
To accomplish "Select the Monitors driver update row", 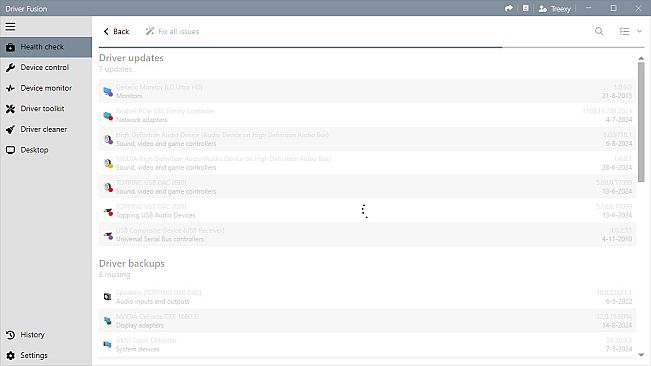I will [x=367, y=91].
